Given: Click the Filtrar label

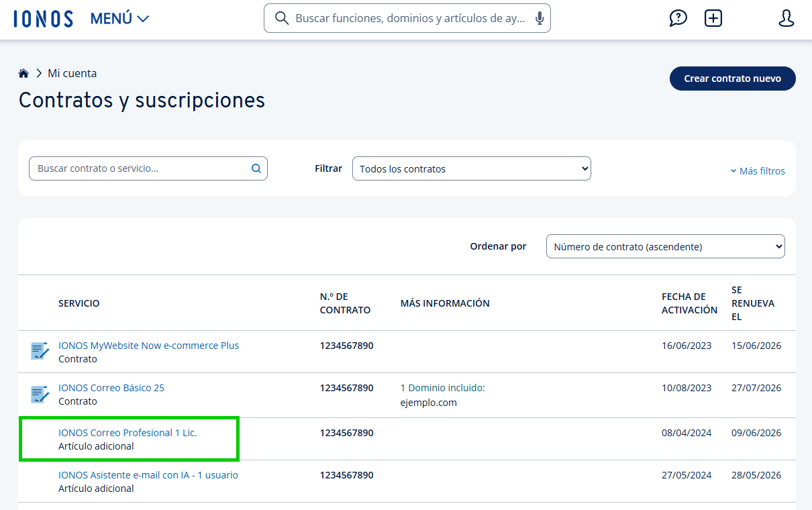Looking at the screenshot, I should (x=328, y=168).
